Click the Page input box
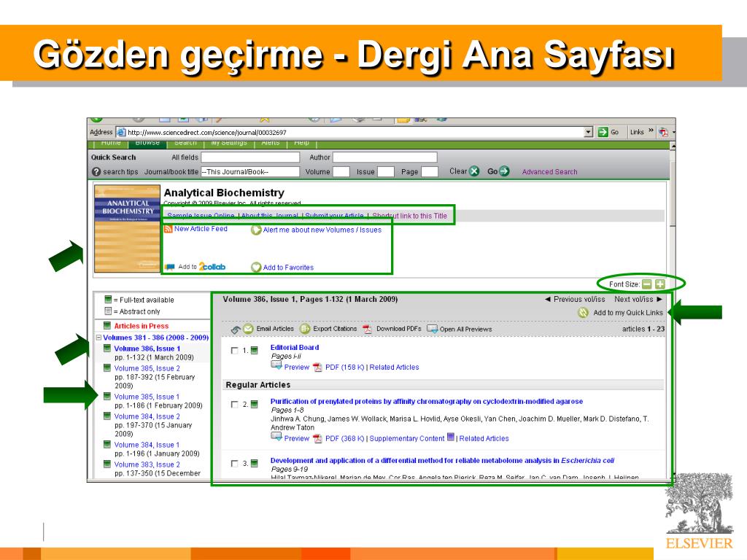The image size is (747, 560). point(429,172)
